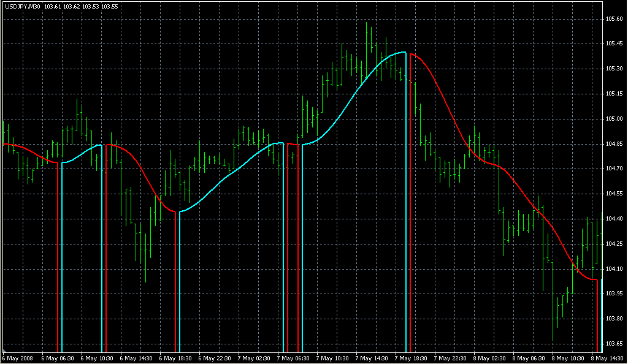Click the 103.65 price axis label

615,344
